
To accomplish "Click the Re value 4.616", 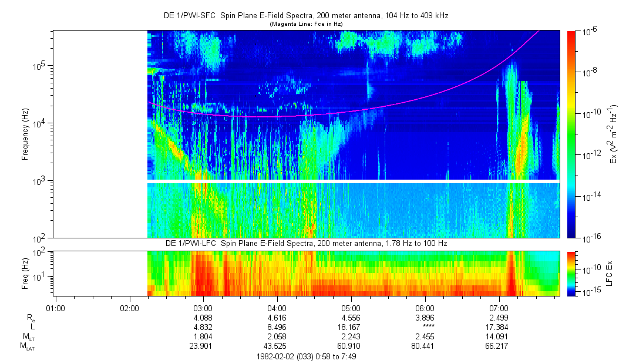I will pyautogui.click(x=277, y=318).
